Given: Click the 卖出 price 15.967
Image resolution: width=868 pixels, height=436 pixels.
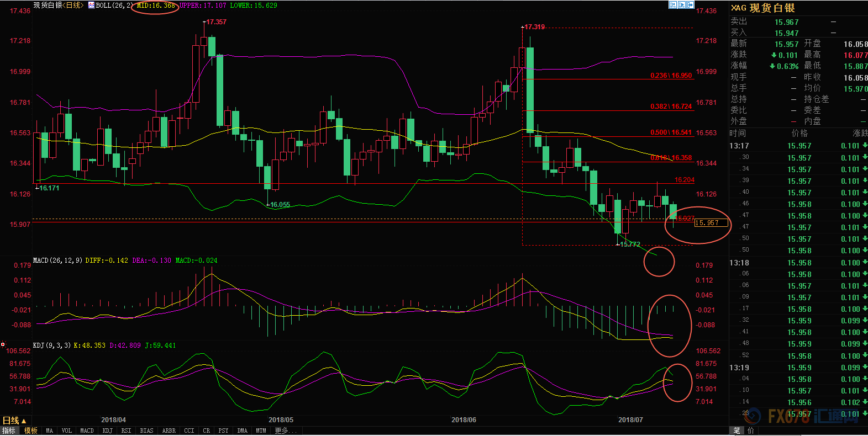Looking at the screenshot, I should click(x=786, y=22).
